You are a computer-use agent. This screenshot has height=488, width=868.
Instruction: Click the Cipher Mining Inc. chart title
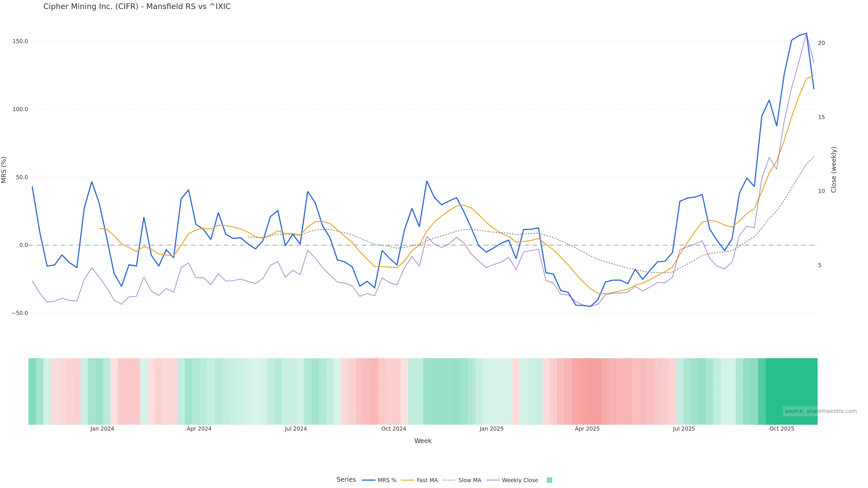(137, 7)
